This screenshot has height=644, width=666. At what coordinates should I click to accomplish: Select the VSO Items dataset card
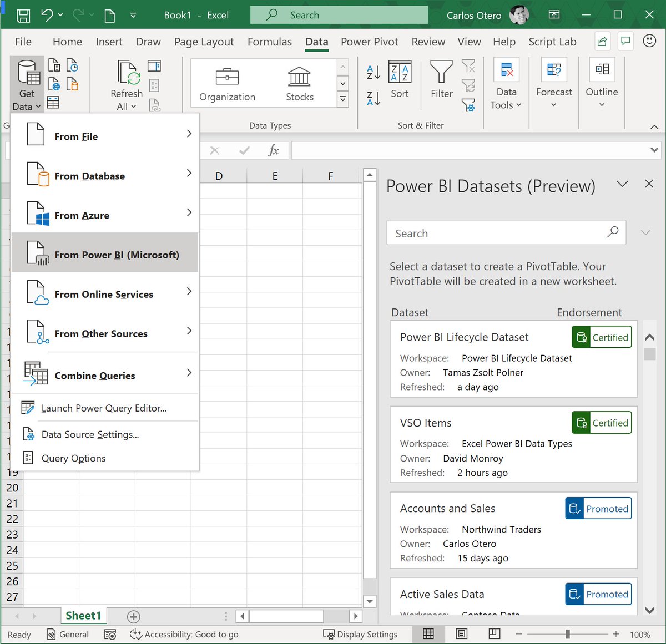(513, 444)
